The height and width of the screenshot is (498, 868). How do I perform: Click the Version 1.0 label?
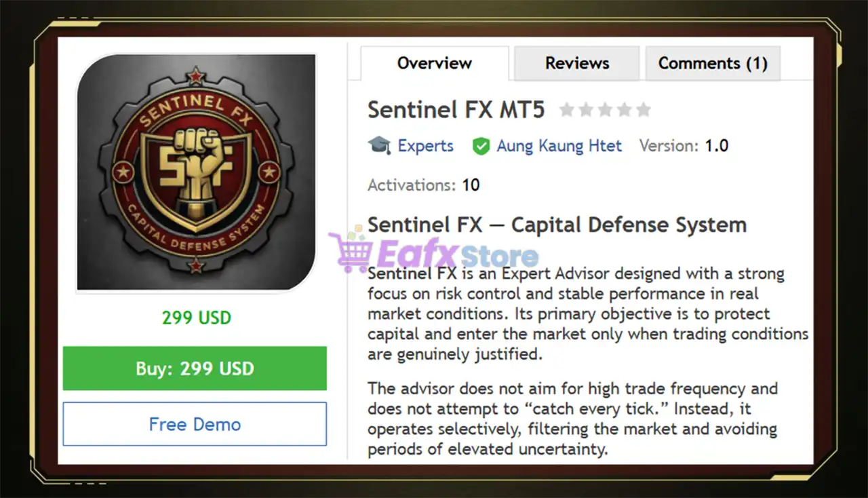click(684, 146)
